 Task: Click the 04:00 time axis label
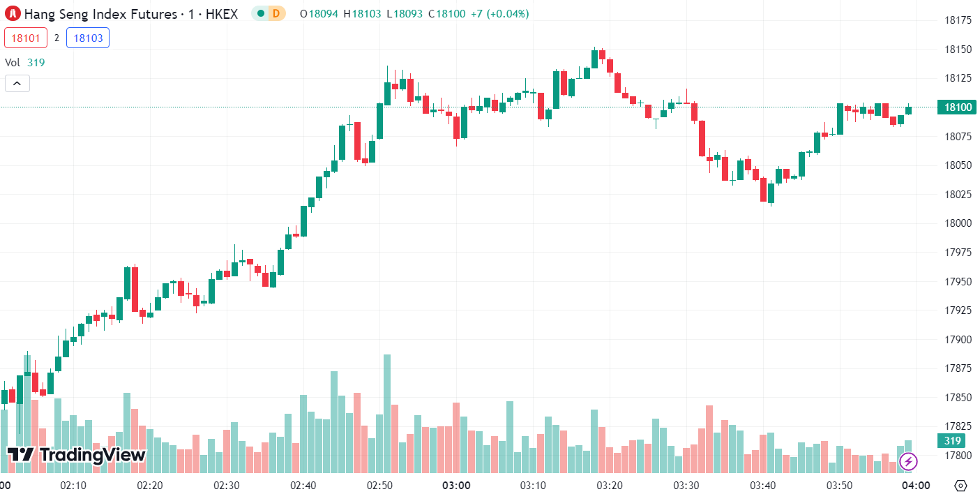tap(917, 486)
